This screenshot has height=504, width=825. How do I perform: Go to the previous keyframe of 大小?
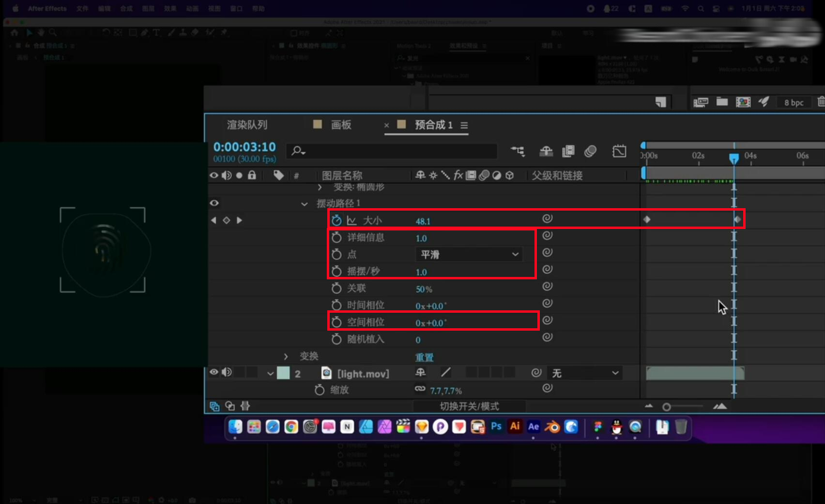pos(214,220)
